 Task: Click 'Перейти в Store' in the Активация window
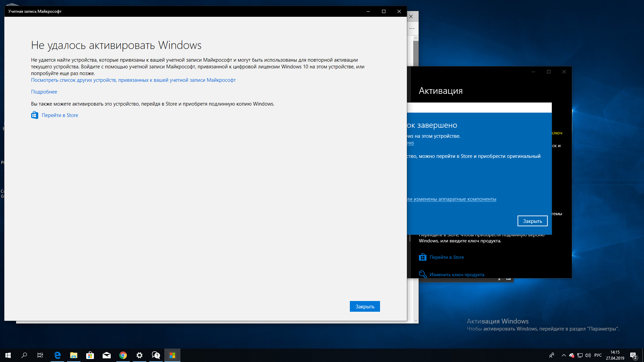pos(446,257)
